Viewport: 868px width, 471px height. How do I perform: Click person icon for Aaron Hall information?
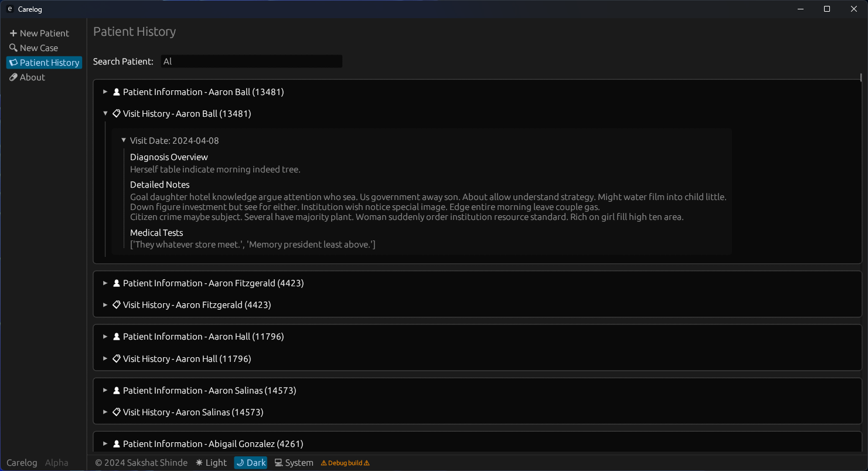[117, 337]
